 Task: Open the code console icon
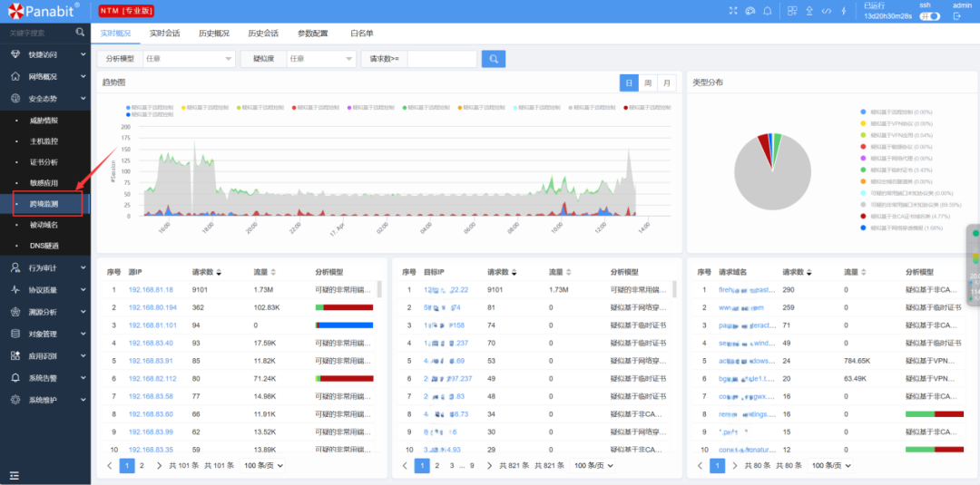coord(827,11)
